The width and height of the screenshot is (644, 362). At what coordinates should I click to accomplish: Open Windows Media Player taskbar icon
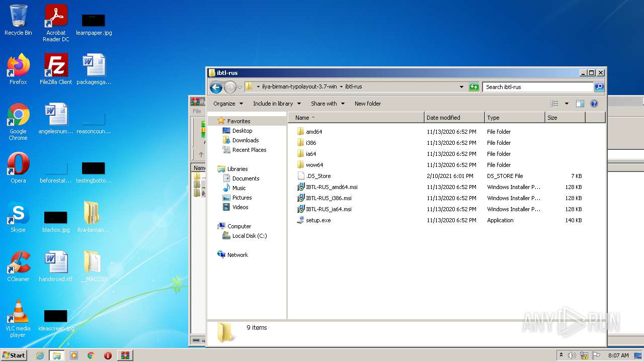tap(74, 355)
